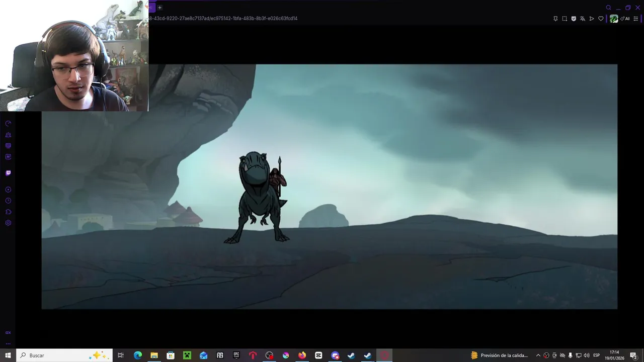
Task: Open the tab search magnifier icon
Action: click(608, 8)
